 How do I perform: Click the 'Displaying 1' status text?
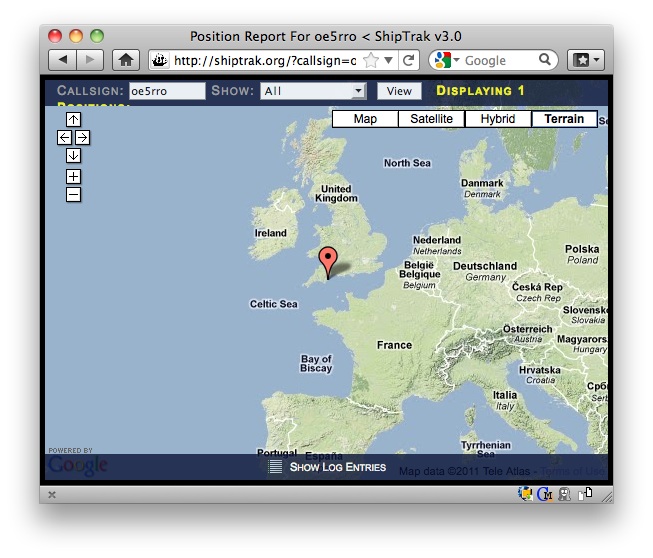coord(480,91)
